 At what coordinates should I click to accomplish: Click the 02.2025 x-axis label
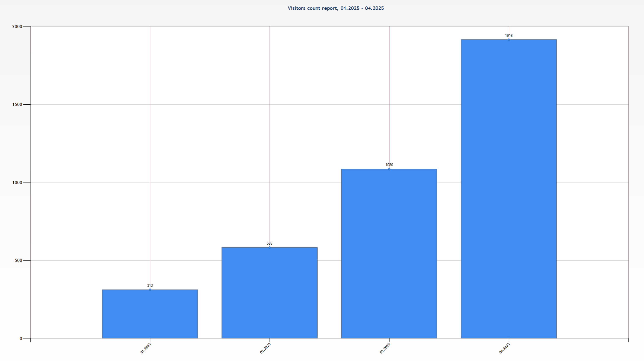pos(265,348)
